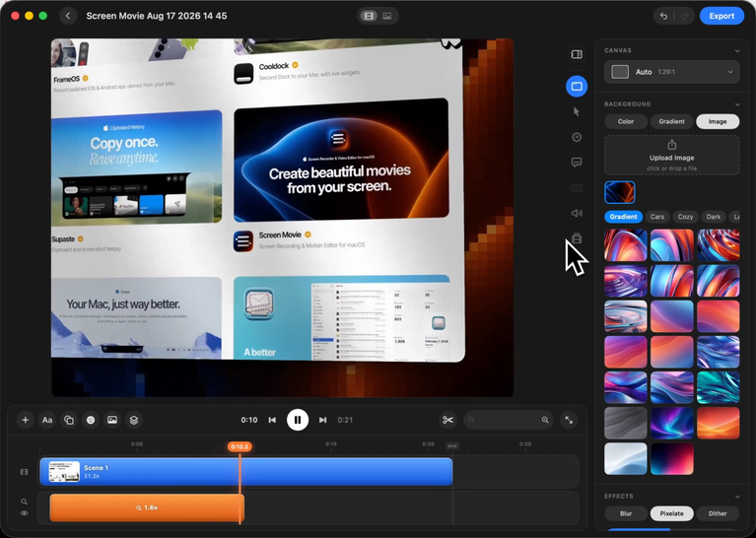
Task: Open the background window settings icon
Action: click(577, 87)
